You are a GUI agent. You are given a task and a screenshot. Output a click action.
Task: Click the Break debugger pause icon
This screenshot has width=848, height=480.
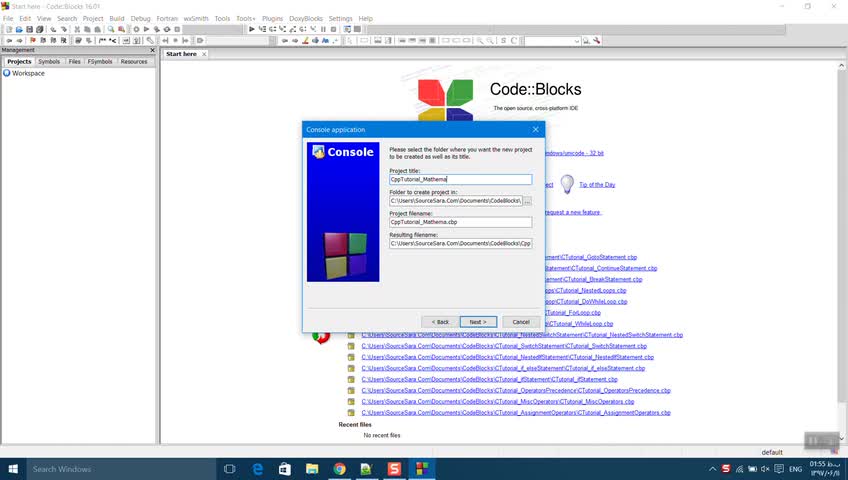pyautogui.click(x=323, y=29)
